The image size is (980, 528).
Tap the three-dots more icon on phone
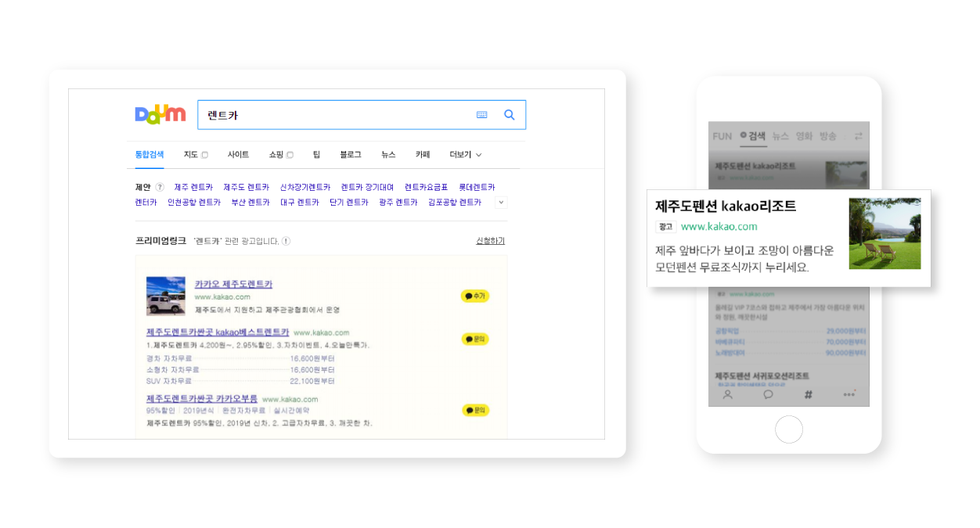point(849,394)
